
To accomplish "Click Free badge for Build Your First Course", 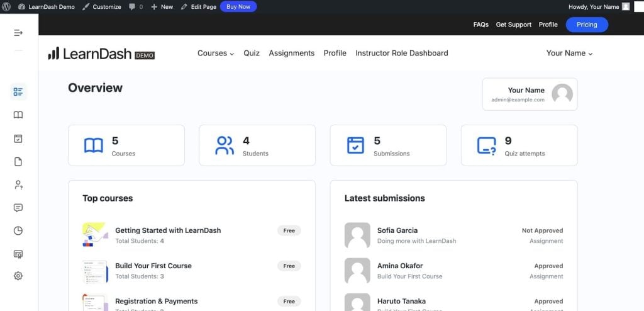I will (289, 266).
